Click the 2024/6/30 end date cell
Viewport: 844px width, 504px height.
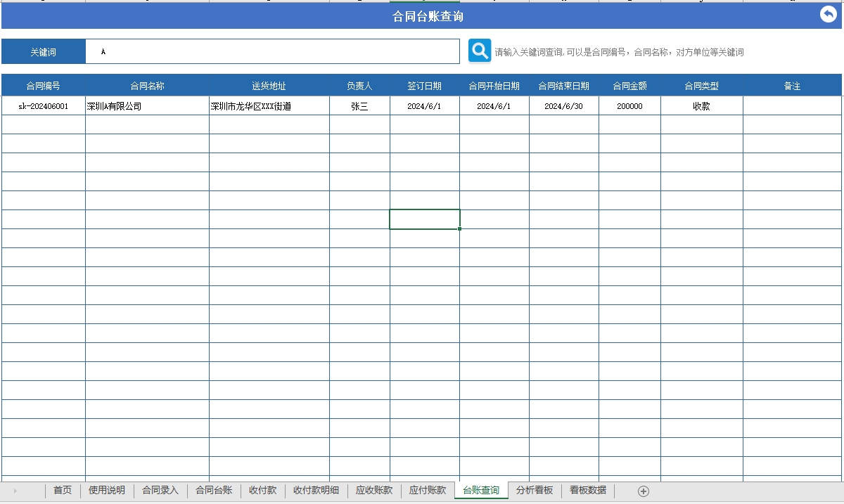[564, 106]
